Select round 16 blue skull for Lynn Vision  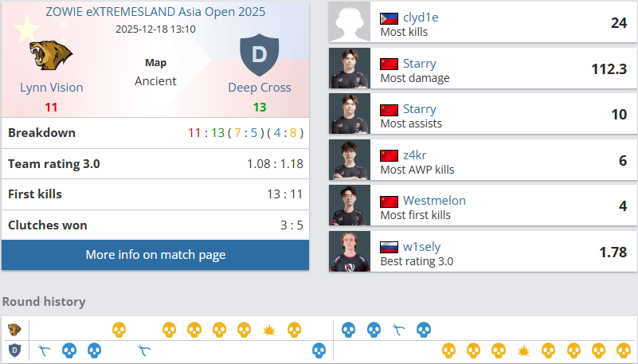424,330
